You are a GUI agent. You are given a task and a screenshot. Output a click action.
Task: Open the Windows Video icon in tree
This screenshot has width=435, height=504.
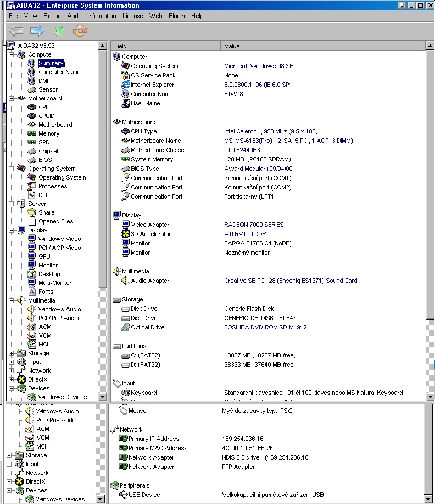coord(31,239)
